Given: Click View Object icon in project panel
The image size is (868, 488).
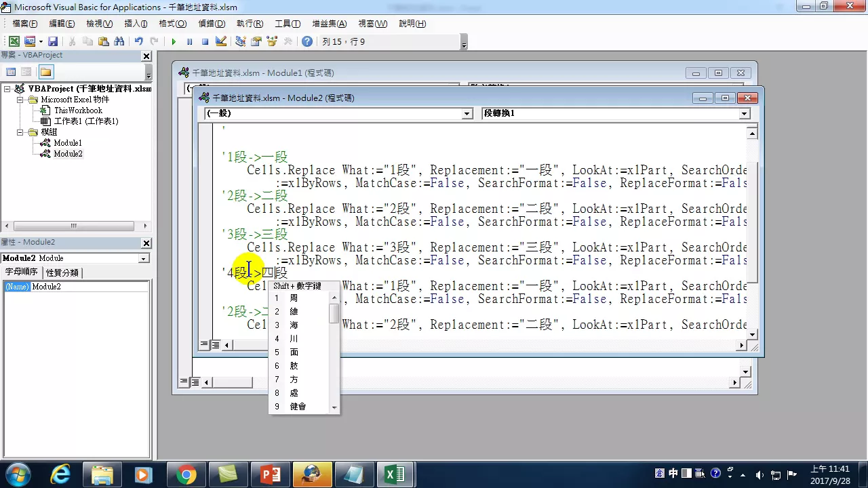Looking at the screenshot, I should click(26, 72).
